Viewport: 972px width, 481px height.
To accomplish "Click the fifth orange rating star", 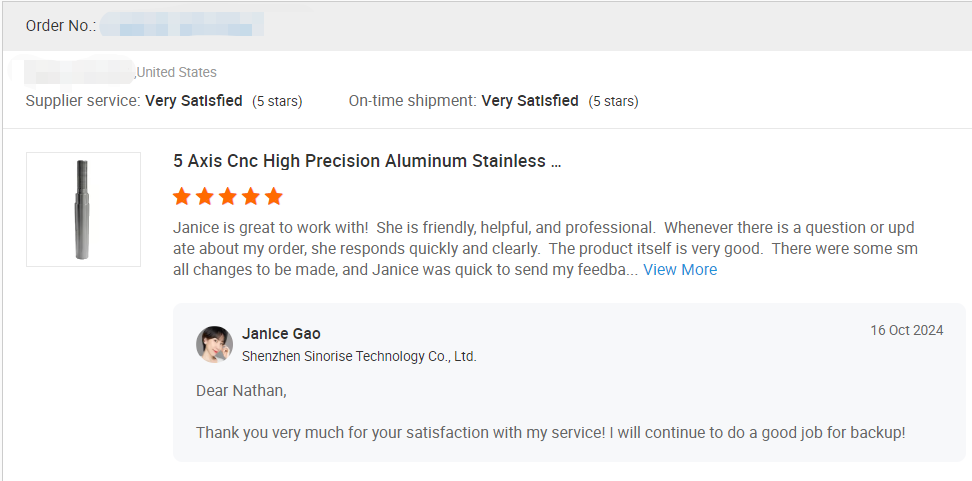I will click(x=274, y=196).
